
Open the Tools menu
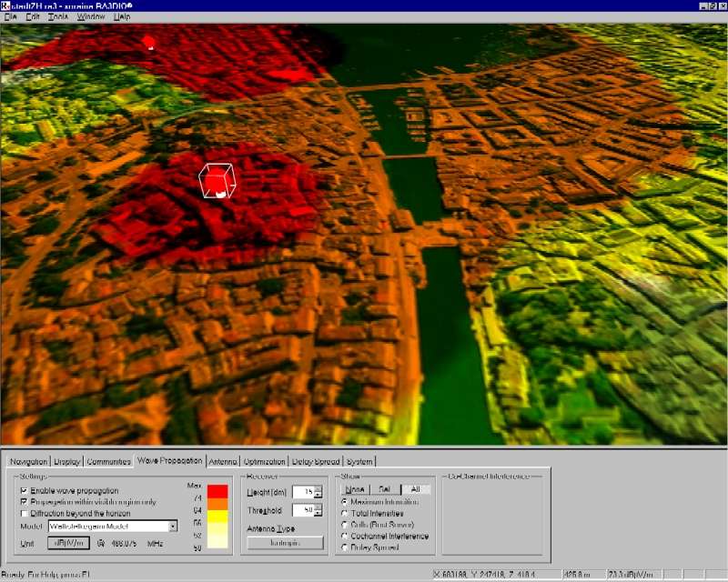click(57, 16)
